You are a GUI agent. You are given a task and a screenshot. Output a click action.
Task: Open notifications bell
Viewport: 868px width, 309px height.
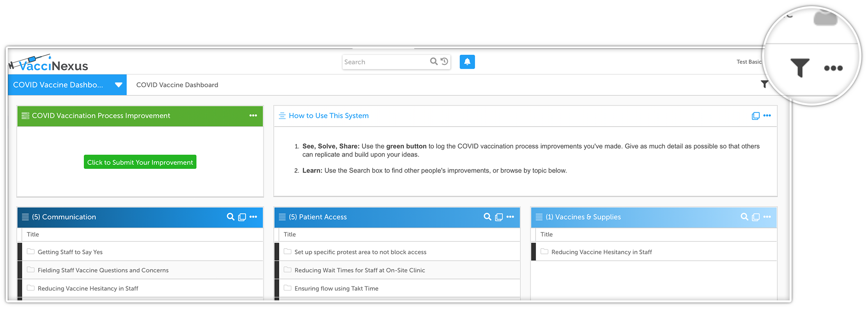[467, 62]
